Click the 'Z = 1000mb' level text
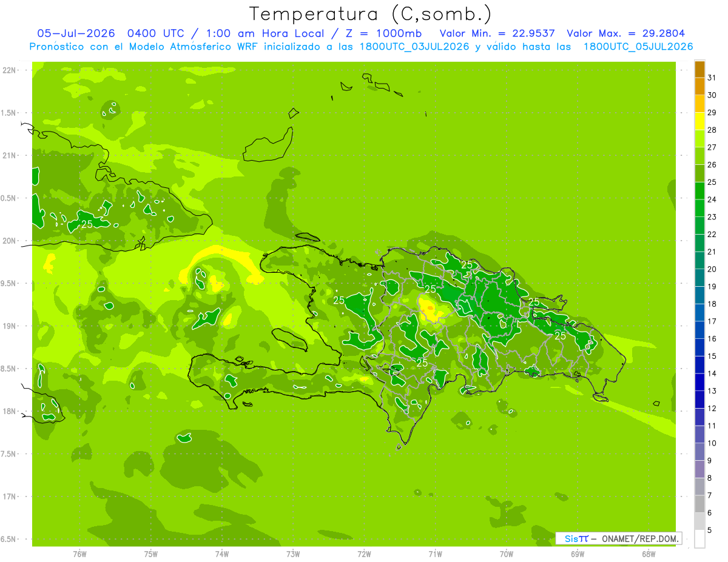 [x=383, y=33]
